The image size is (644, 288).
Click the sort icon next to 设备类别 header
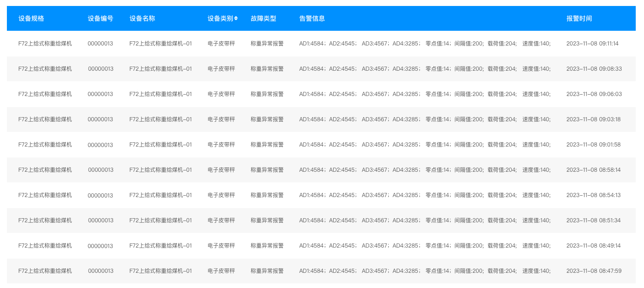(235, 18)
